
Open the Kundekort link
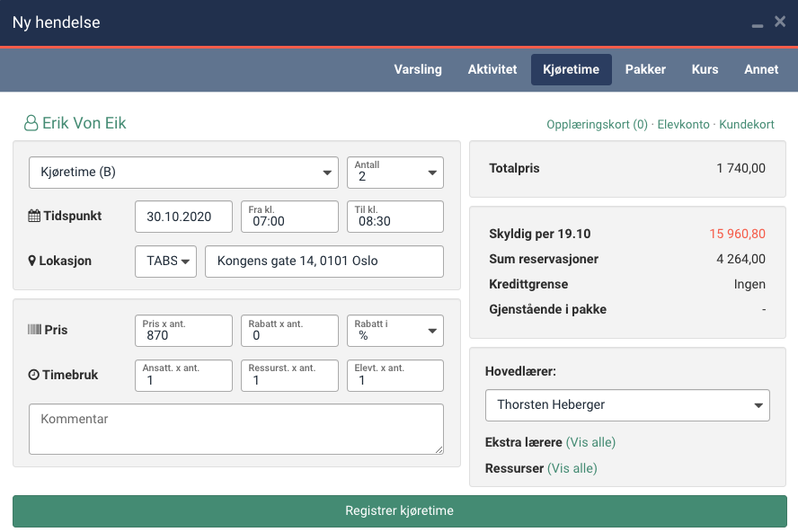coord(746,125)
